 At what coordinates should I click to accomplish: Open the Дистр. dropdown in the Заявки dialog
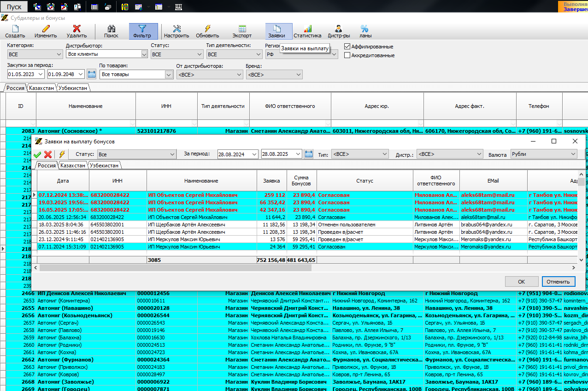[449, 154]
